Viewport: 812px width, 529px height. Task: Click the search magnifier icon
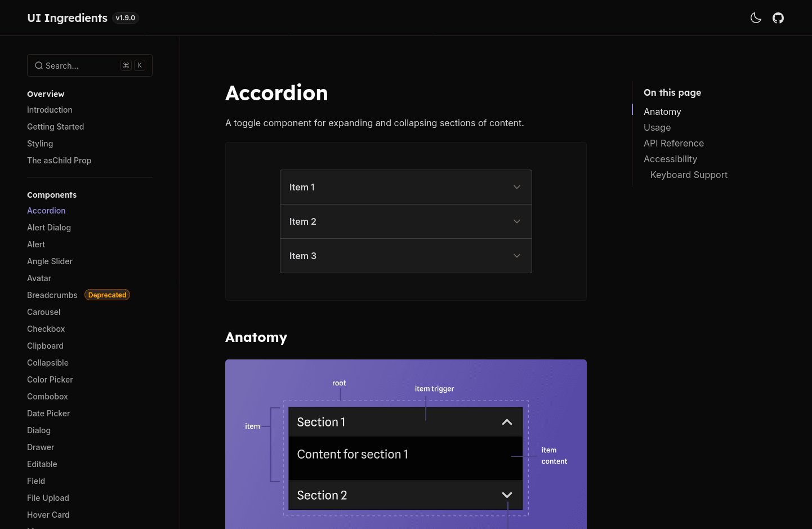[x=39, y=66]
